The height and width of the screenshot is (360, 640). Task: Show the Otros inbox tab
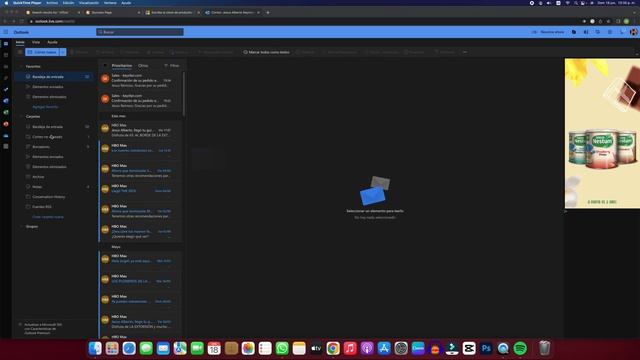click(143, 66)
